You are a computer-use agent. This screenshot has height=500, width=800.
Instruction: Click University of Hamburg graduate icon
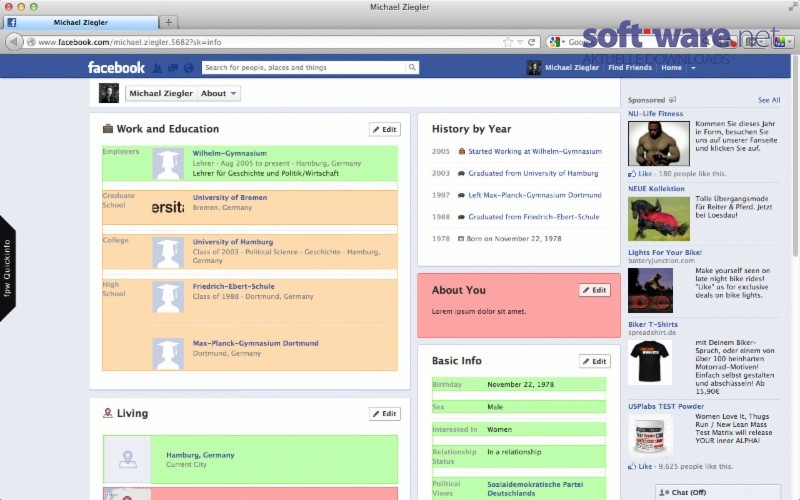tap(168, 253)
